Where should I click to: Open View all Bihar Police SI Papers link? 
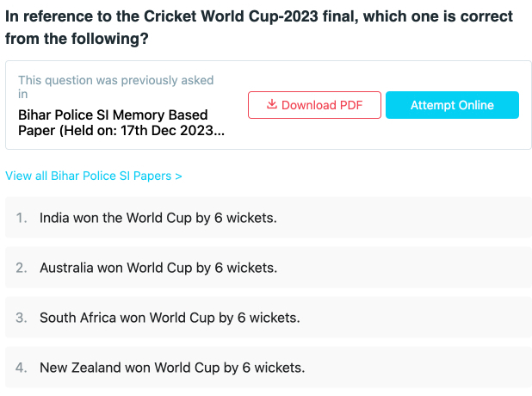[94, 176]
